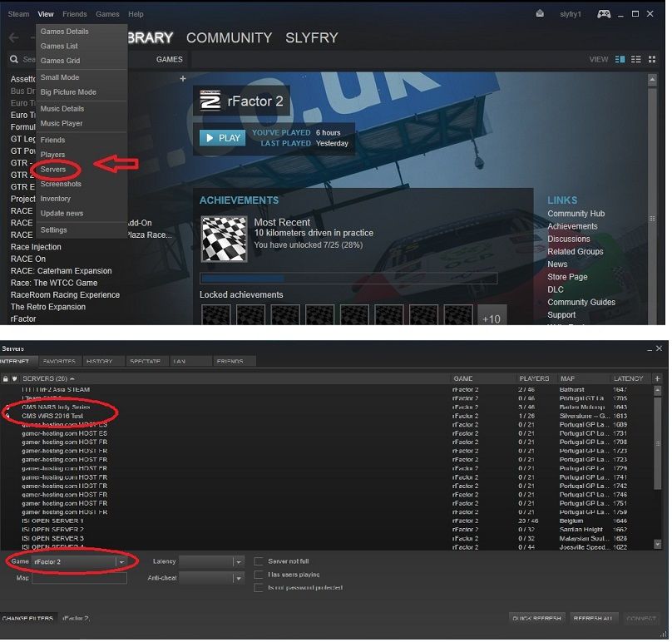The width and height of the screenshot is (672, 642).
Task: Open Inventory from the View menu
Action: [55, 199]
